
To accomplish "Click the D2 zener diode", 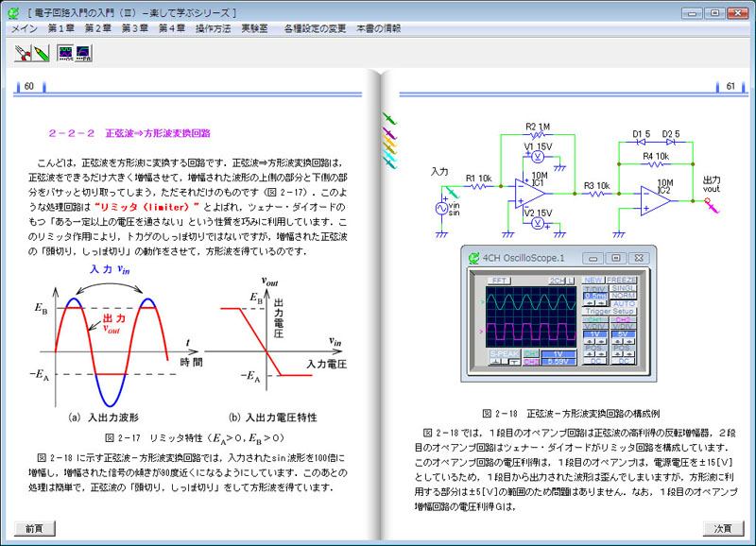I will (x=671, y=142).
